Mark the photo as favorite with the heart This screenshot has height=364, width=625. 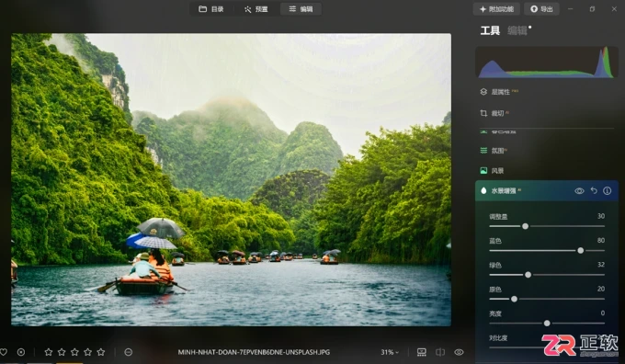[x=4, y=352]
